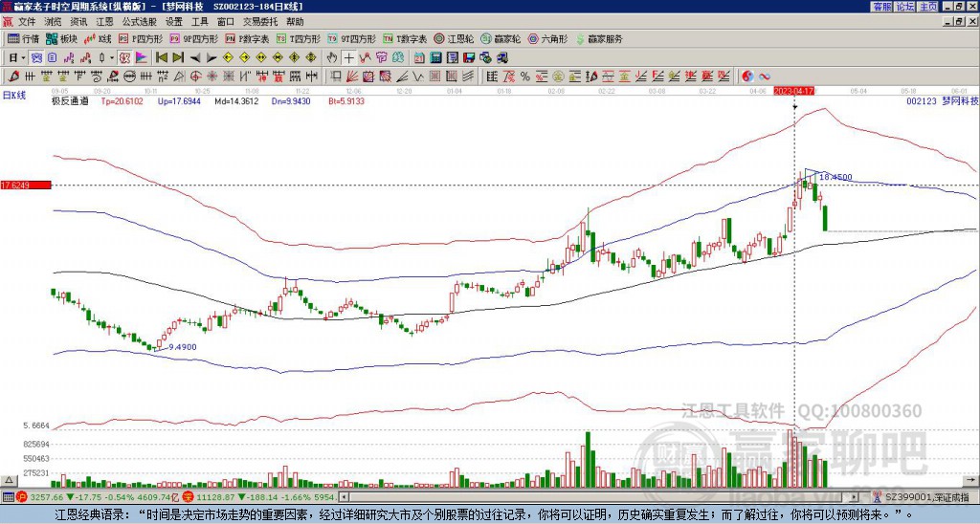Screen dimensions: 980x524
Task: Open the 板块 sector view
Action: 61,38
